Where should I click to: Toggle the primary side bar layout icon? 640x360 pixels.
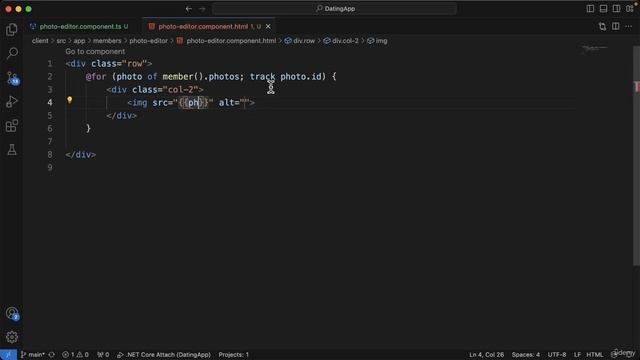click(x=590, y=9)
